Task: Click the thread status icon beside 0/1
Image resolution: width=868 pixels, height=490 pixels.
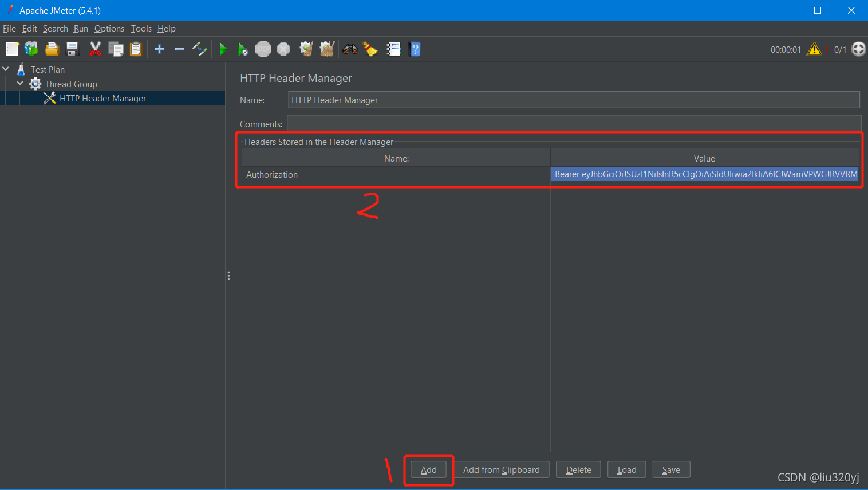Action: (858, 49)
